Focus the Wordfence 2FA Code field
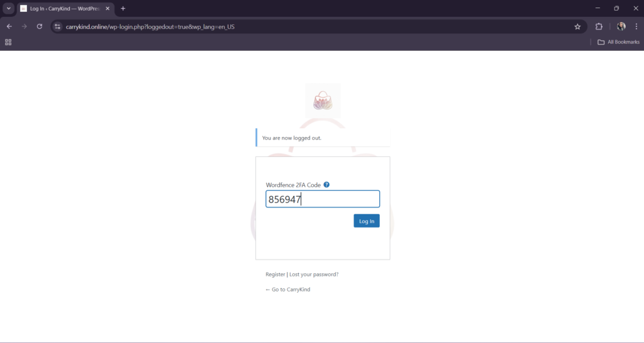This screenshot has height=343, width=644. point(323,199)
